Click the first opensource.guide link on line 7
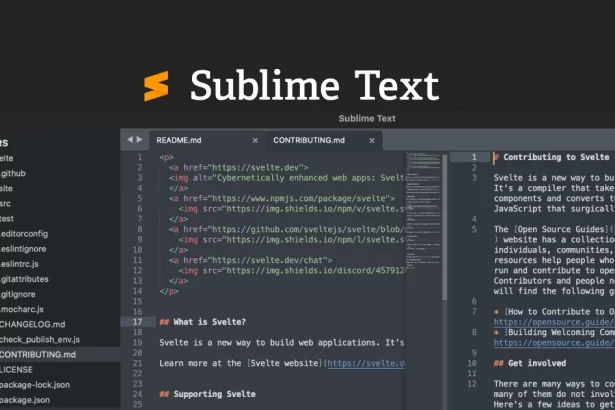Image resolution: width=615 pixels, height=410 pixels. tap(554, 322)
